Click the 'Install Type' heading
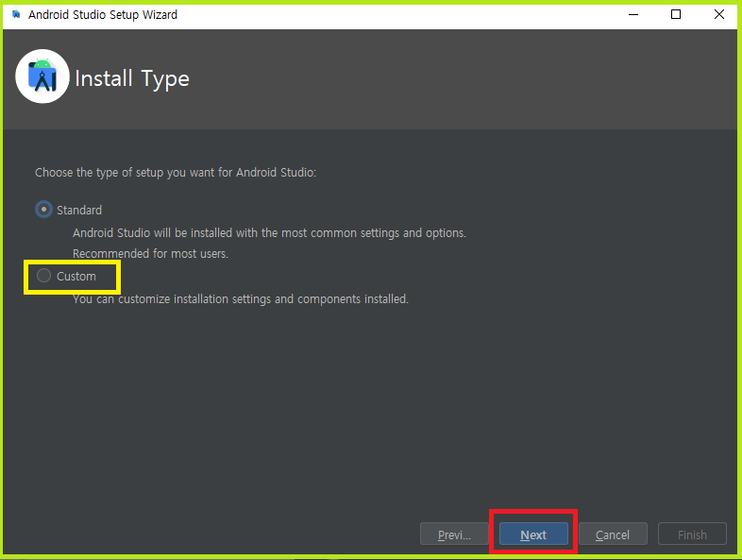This screenshot has width=742, height=560. pos(132,78)
